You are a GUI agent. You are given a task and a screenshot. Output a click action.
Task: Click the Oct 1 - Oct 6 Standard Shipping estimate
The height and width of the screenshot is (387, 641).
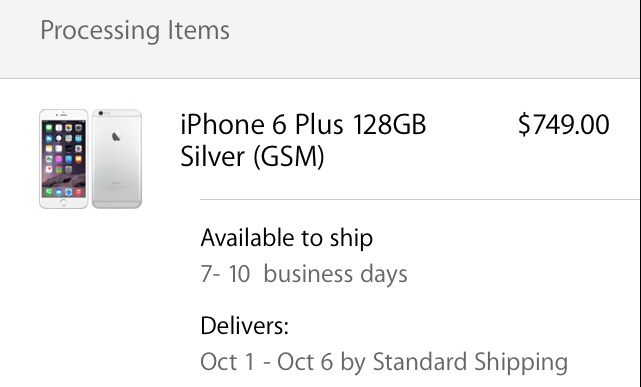click(384, 362)
